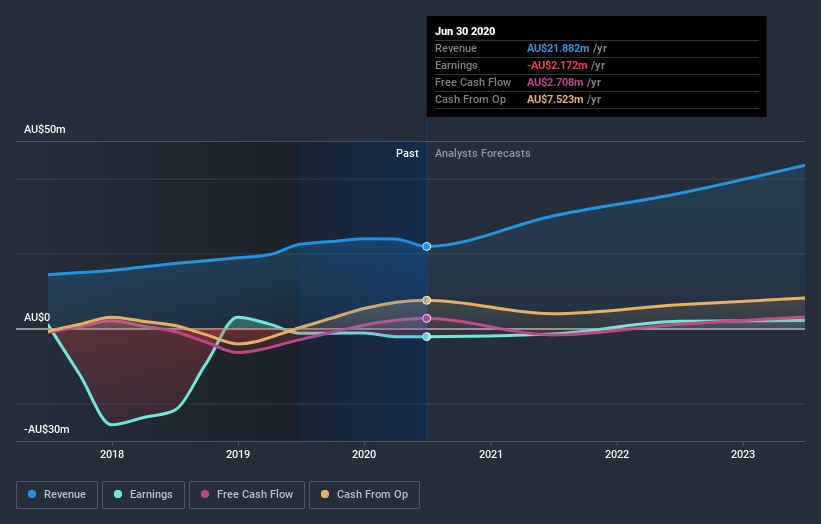
Task: Click the Analysts Forecasts label
Action: [x=483, y=153]
